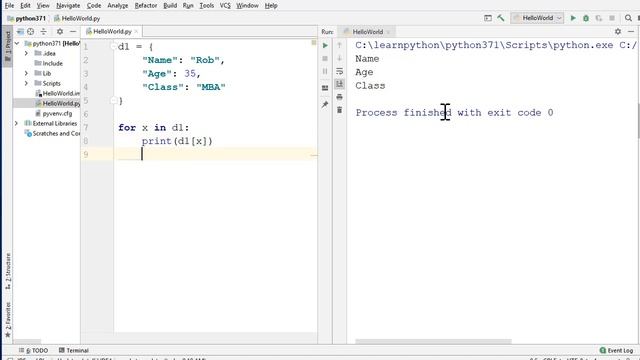Click the Project tree horizontal scrollbar
640x360 pixels.
point(28,342)
